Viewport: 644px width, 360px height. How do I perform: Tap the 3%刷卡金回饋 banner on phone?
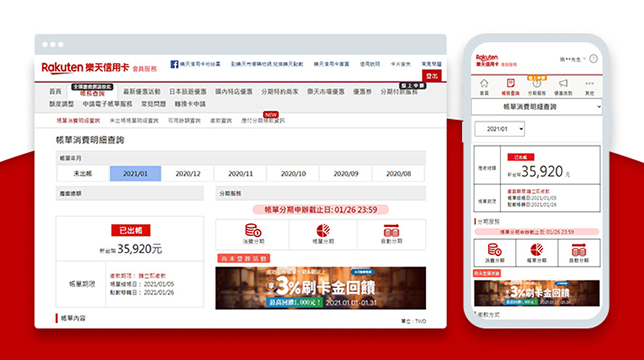(536, 293)
